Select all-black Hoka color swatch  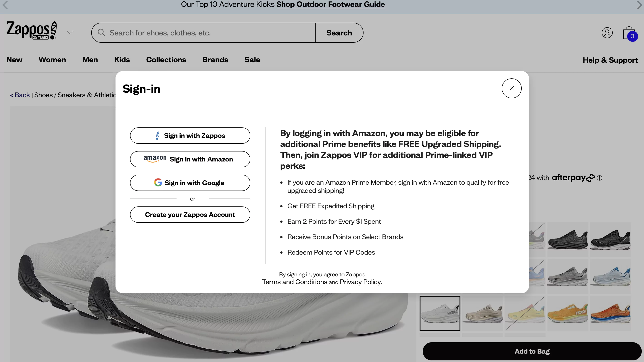pos(568,240)
